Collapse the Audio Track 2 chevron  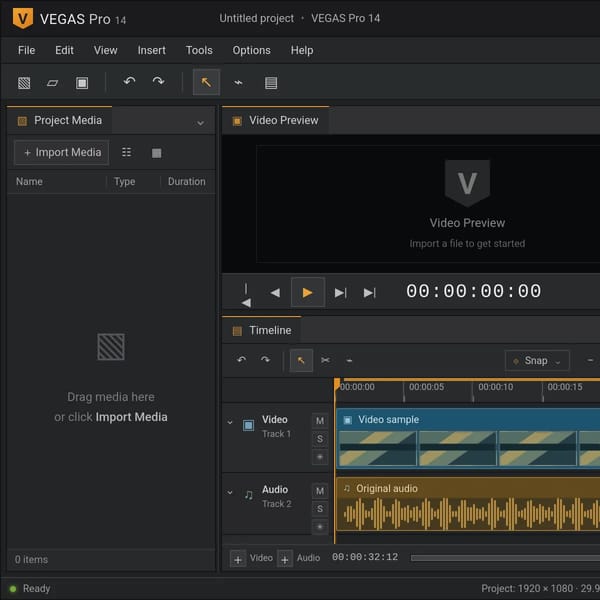point(230,492)
